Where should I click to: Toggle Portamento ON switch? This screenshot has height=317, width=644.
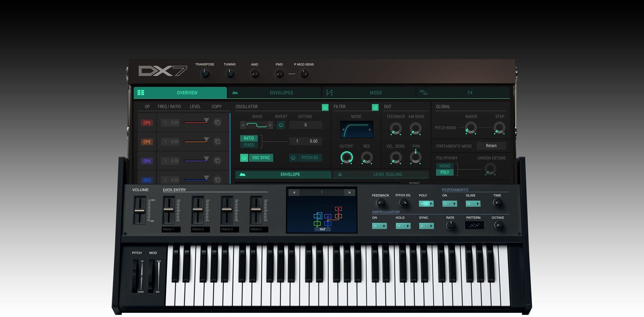[x=450, y=204]
